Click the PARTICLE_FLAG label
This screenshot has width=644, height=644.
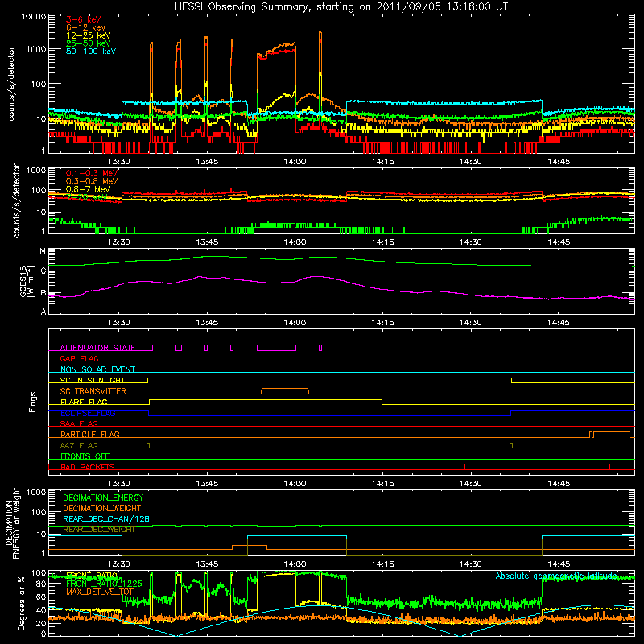(x=90, y=434)
